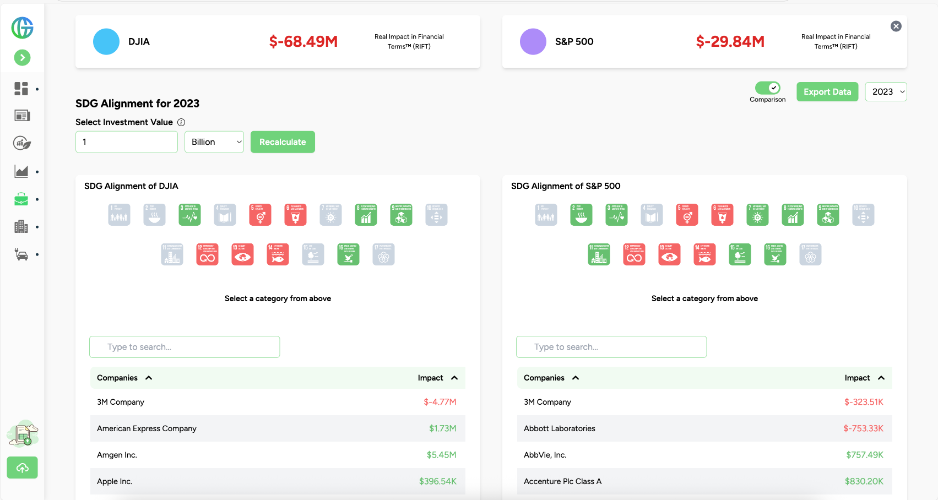The height and width of the screenshot is (500, 938).
Task: Select SDG 9 Industry Innovation in DJIA panel
Action: (x=401, y=215)
